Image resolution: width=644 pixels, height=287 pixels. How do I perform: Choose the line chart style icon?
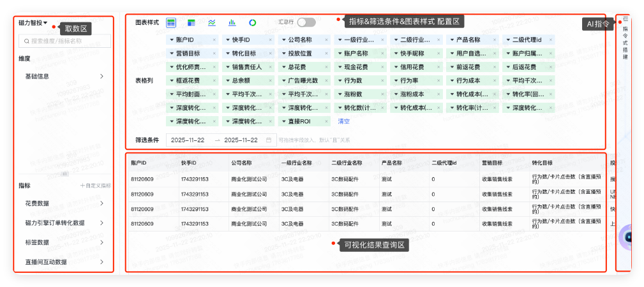point(211,22)
